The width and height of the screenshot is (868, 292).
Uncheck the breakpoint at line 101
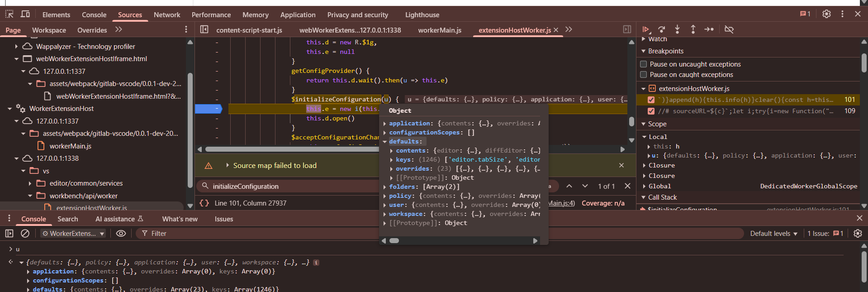point(651,100)
